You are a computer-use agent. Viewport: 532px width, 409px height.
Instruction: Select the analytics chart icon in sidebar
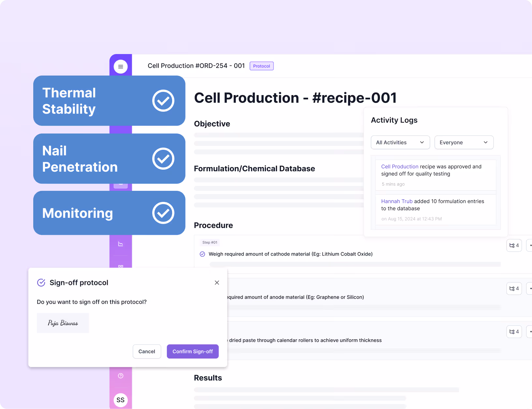[x=121, y=244]
